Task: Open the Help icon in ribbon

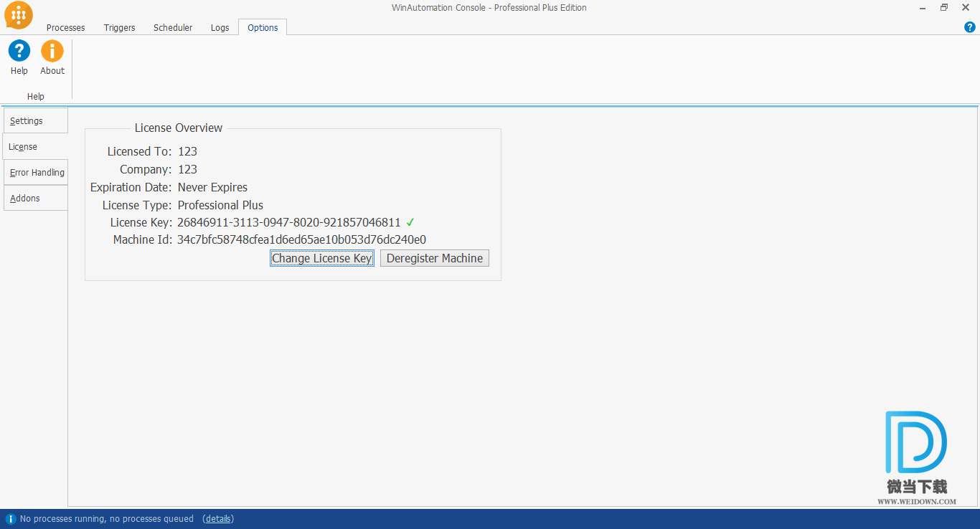Action: (19, 57)
